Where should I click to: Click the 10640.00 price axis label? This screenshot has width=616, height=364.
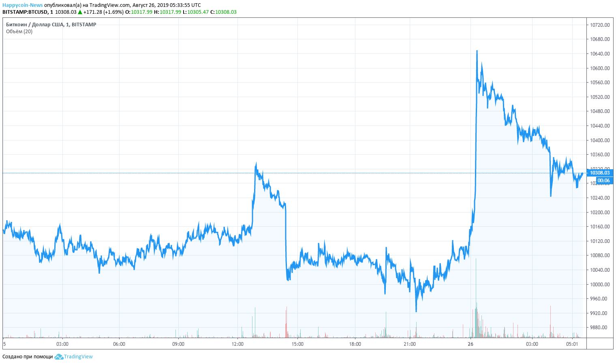pyautogui.click(x=600, y=54)
